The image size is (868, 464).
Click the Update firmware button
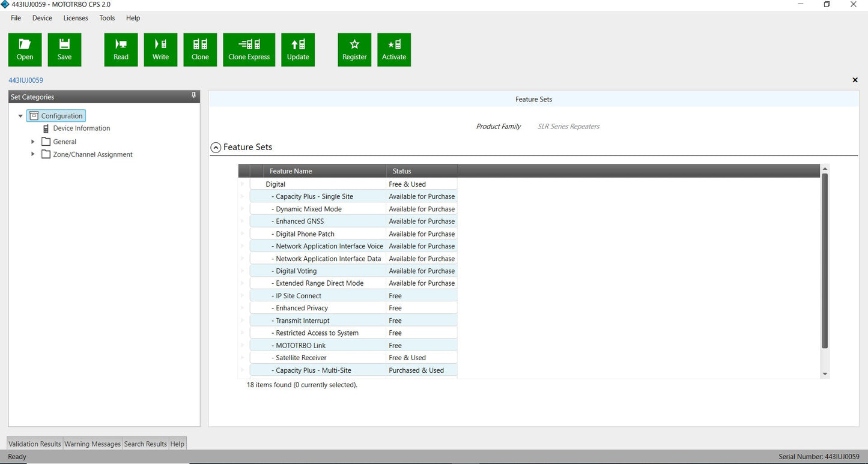298,50
